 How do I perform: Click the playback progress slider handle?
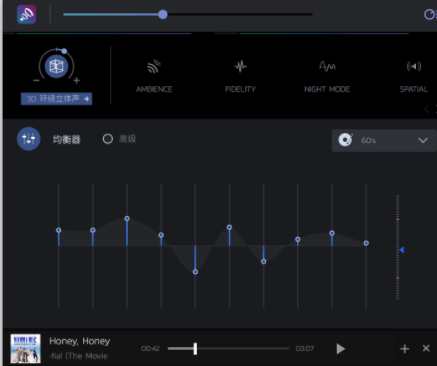click(x=195, y=349)
